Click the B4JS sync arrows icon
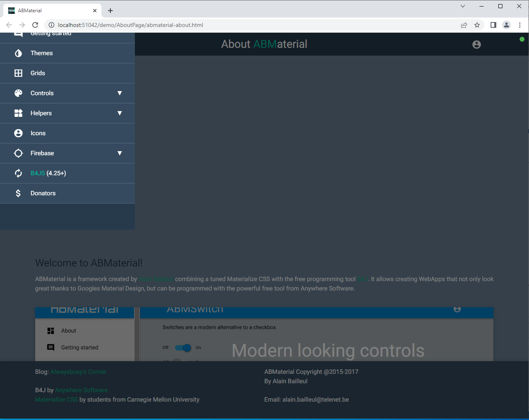Viewport: 529px width, 420px height. [18, 173]
